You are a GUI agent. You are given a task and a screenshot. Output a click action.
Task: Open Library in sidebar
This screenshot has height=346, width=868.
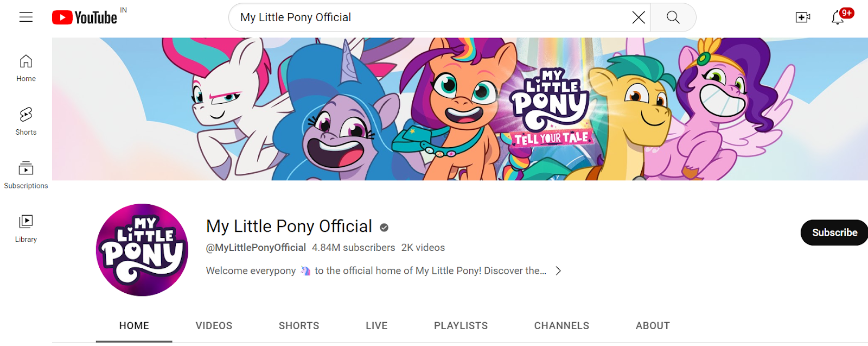[26, 229]
